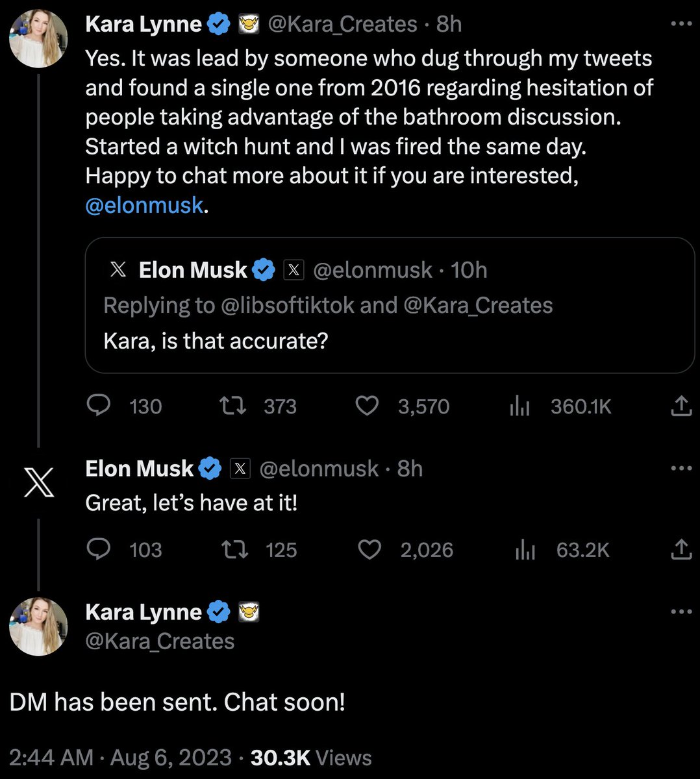Open more options on Elon Musk's reply
Screen dimensions: 700x779
point(681,468)
